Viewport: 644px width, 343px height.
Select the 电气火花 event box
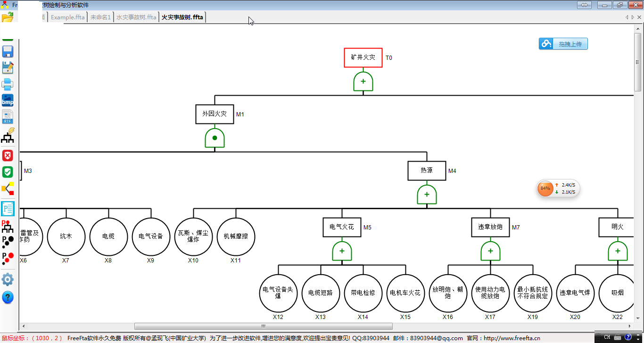click(342, 227)
